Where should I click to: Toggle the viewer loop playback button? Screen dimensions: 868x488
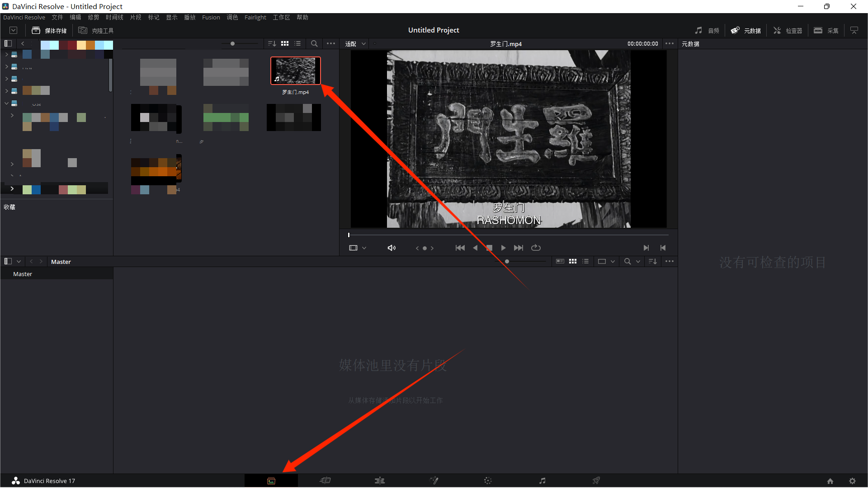pos(536,248)
